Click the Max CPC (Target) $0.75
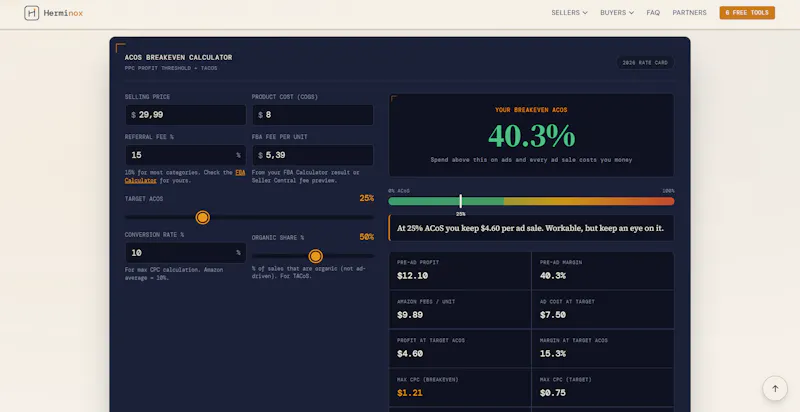The image size is (800, 412). click(x=553, y=393)
